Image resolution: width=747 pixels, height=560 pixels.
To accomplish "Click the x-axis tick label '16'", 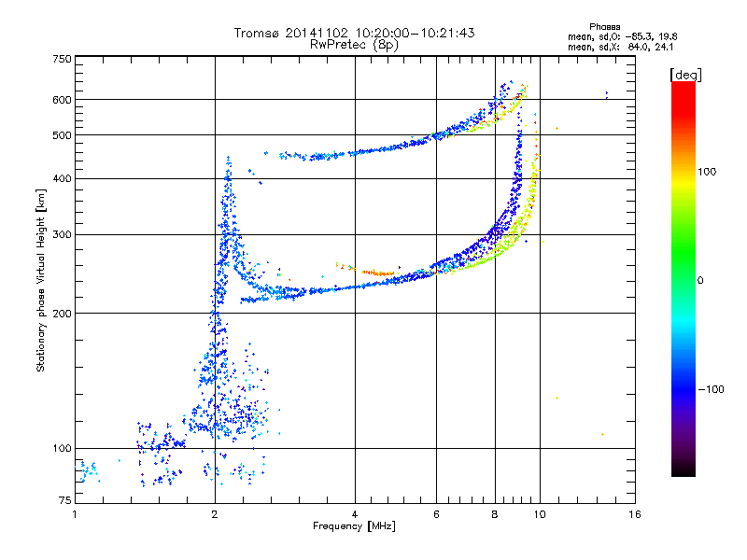I will 635,514.
